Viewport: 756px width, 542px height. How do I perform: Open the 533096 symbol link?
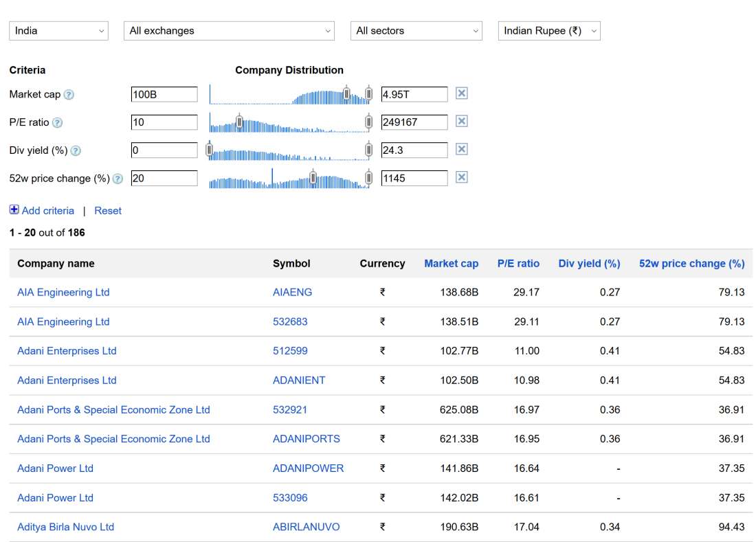(290, 498)
